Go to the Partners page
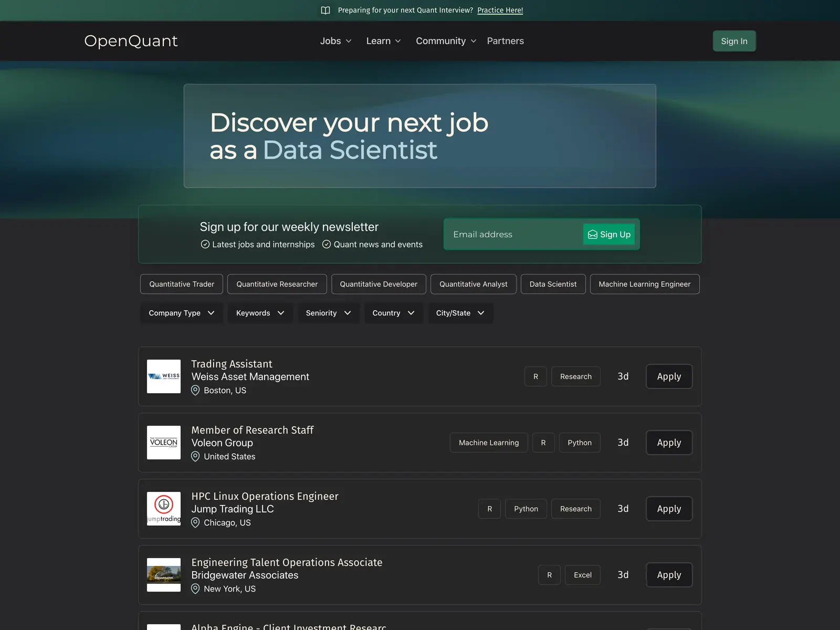 [505, 41]
